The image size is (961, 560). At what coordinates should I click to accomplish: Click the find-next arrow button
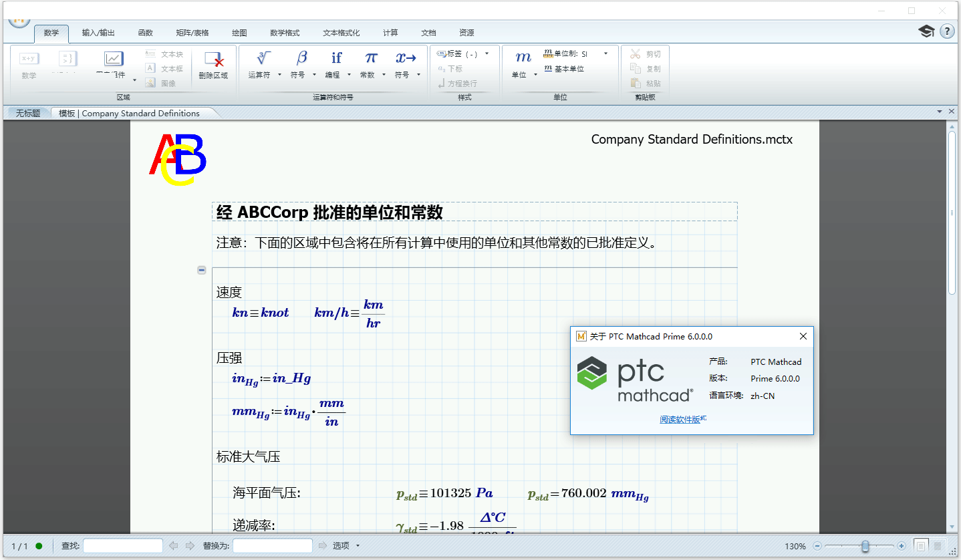tap(190, 545)
